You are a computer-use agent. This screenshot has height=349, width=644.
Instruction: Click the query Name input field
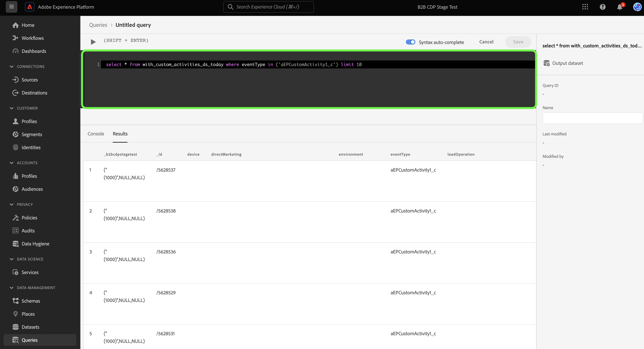pos(592,118)
